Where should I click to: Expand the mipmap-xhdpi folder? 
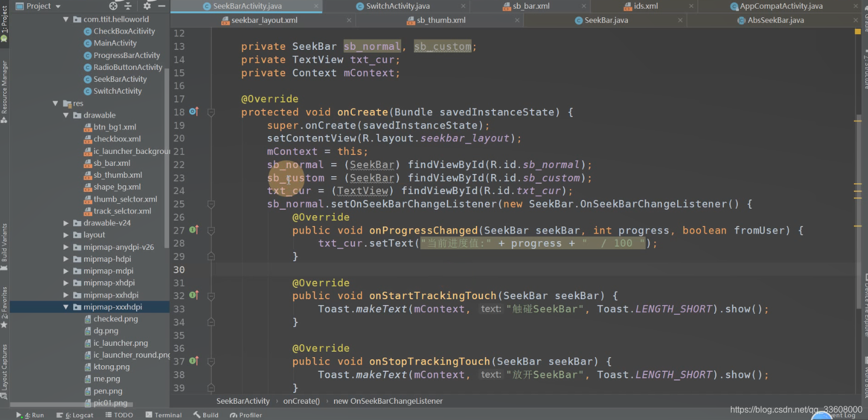(x=66, y=283)
